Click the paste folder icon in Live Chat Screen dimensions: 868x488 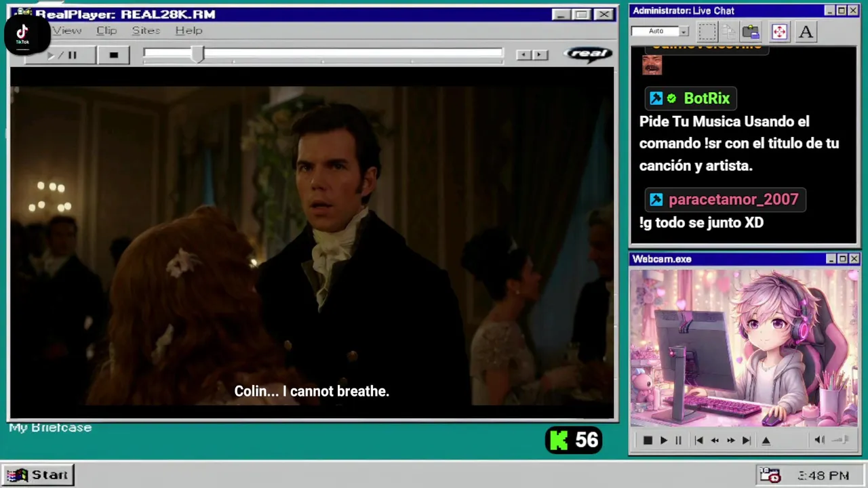[x=751, y=31]
